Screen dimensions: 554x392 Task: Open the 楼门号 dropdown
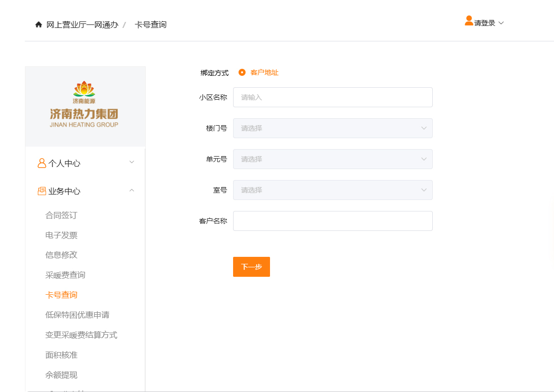(x=333, y=128)
